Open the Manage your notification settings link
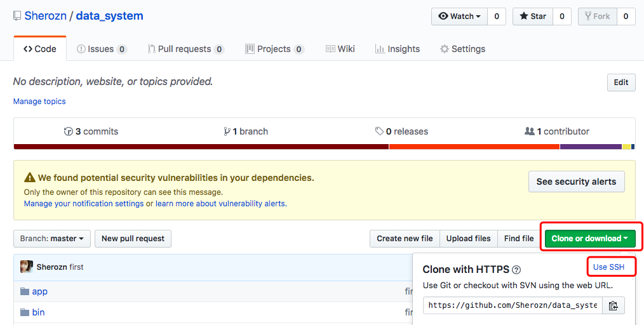Image resolution: width=644 pixels, height=325 pixels. click(x=84, y=204)
